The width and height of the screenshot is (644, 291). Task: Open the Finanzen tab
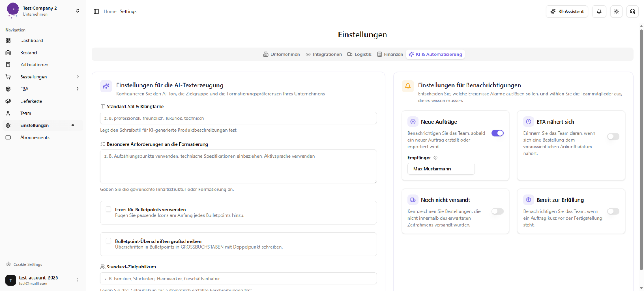point(390,54)
